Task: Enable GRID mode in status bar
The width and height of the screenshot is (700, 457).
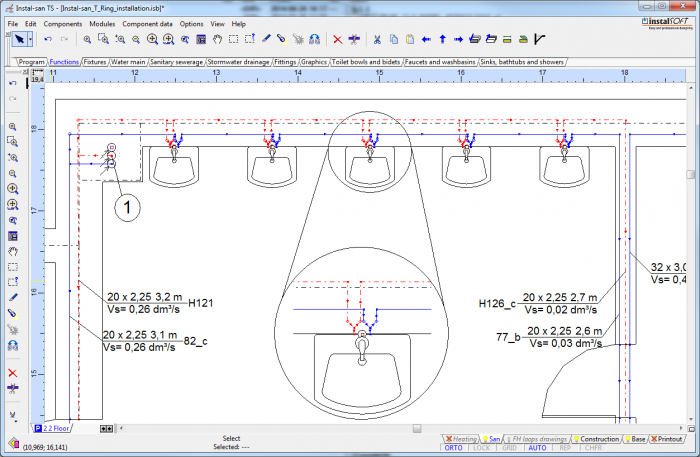Action: coord(510,449)
